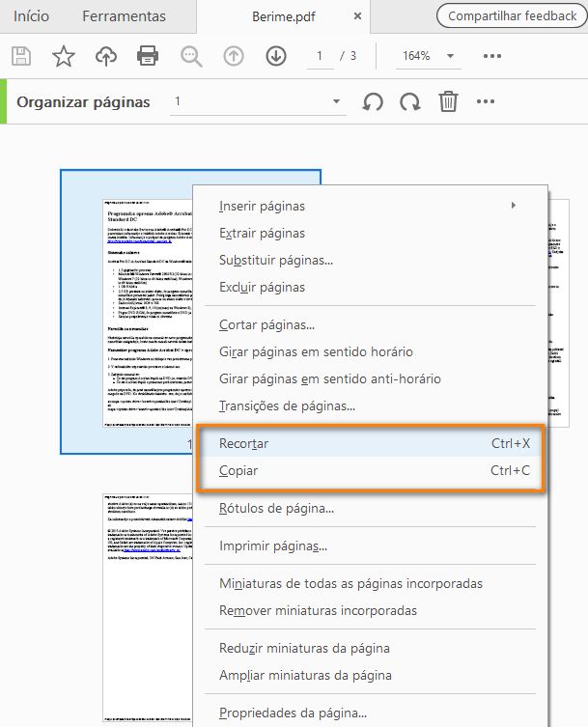Go to the next page with the down arrow
The width and height of the screenshot is (588, 727).
pos(276,56)
